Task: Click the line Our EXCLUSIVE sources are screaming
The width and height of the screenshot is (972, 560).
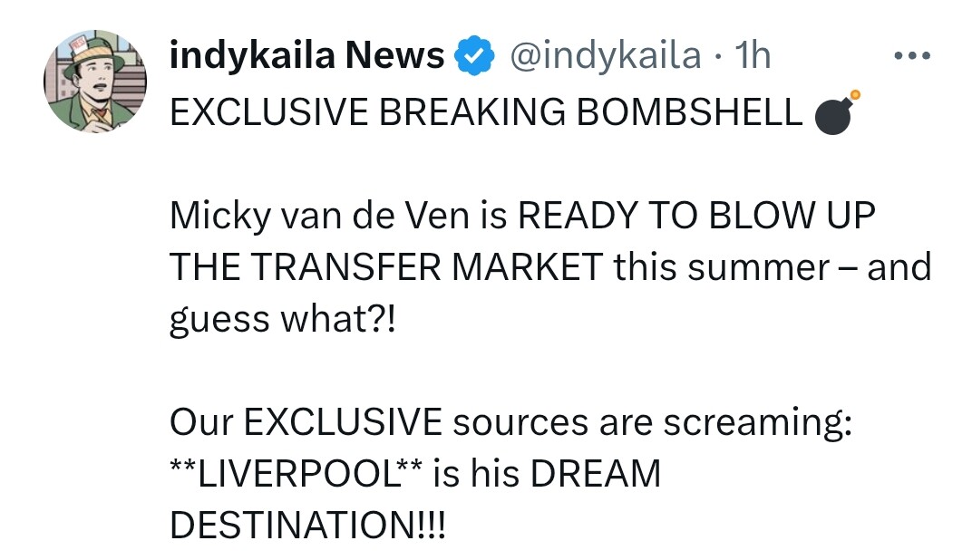Action: (x=510, y=423)
